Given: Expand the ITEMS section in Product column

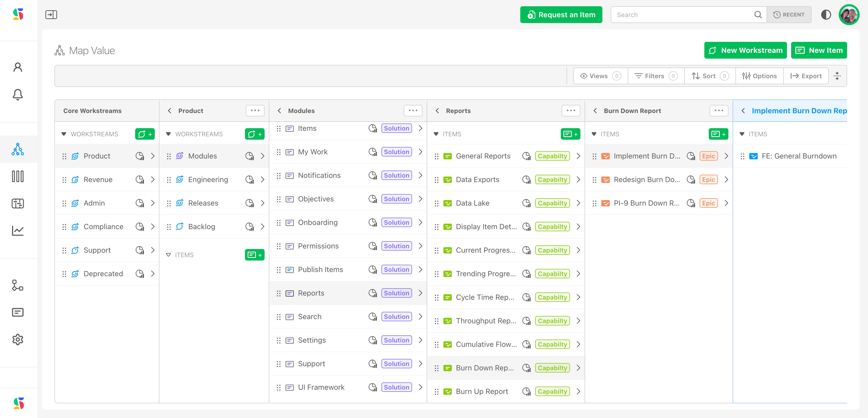Looking at the screenshot, I should click(168, 255).
